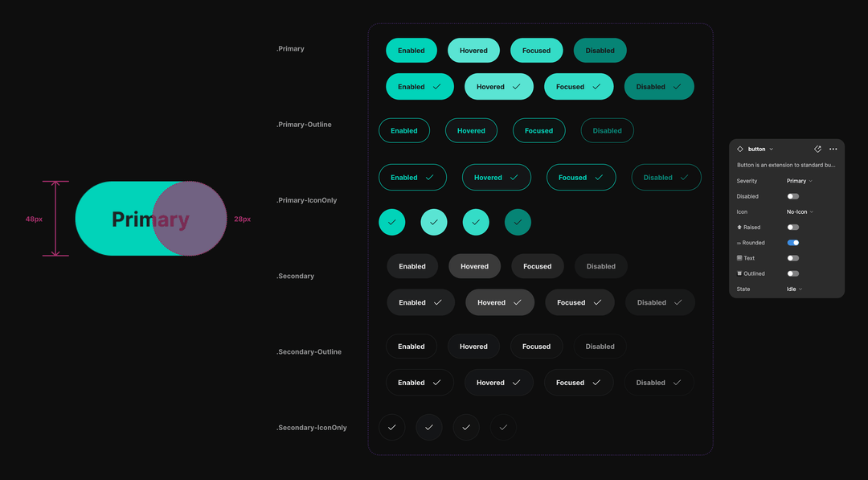Click the Secondary-Outline Hovered button without icon

(x=473, y=347)
